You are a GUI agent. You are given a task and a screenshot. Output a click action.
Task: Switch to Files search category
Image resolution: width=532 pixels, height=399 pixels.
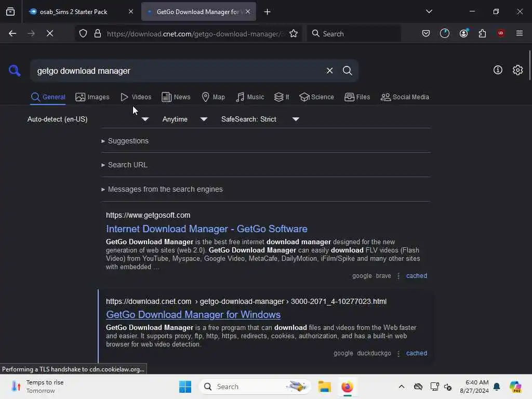[x=357, y=97]
